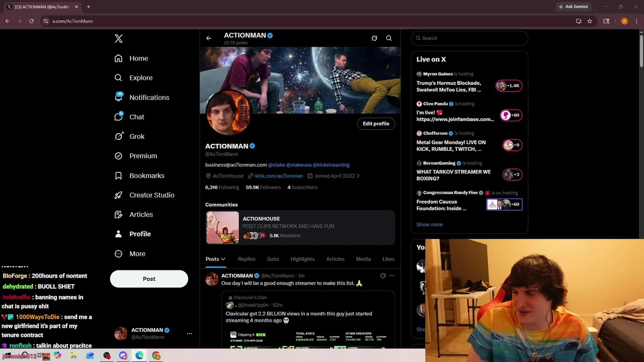644x362 pixels.
Task: Click the @stake mention link
Action: [277, 165]
